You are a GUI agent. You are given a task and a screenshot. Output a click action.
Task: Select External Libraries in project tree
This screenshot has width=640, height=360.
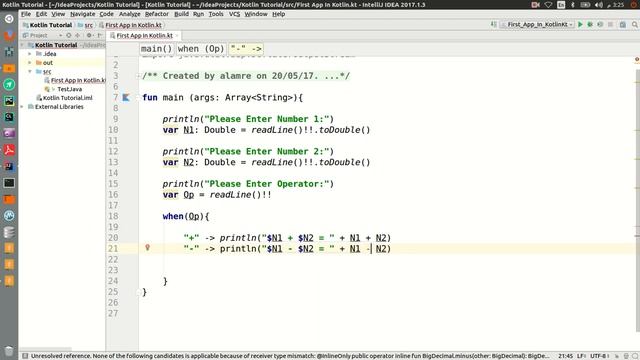point(56,107)
